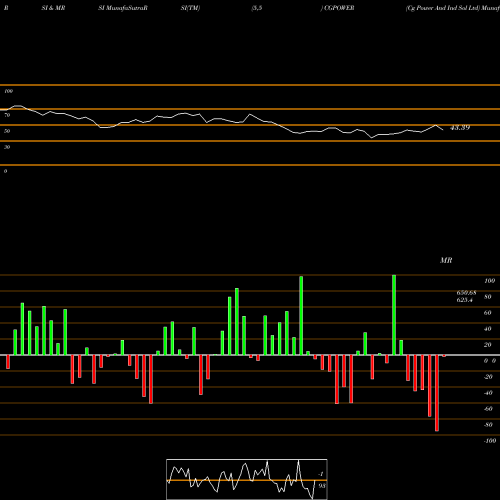Click the 'SI & MR' header text
Viewport: 500px width, 500px height.
[x=53, y=8]
